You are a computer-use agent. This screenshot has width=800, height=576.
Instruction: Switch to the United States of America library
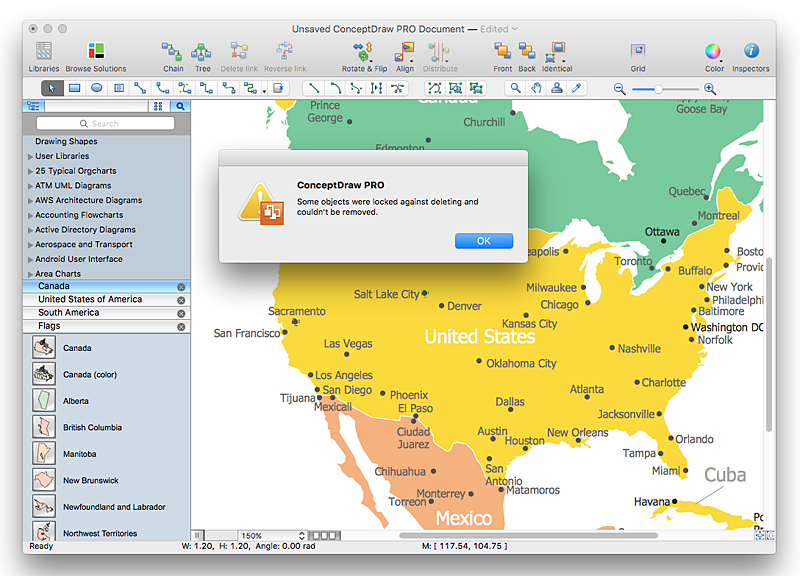pos(106,299)
